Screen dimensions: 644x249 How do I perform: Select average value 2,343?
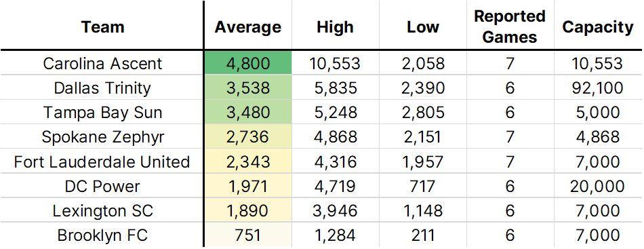(x=248, y=162)
